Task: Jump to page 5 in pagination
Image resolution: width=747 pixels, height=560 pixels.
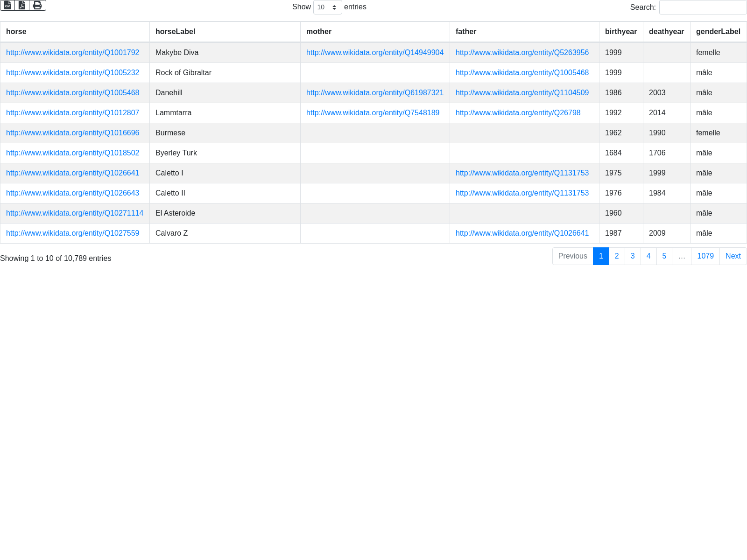Action: click(664, 256)
